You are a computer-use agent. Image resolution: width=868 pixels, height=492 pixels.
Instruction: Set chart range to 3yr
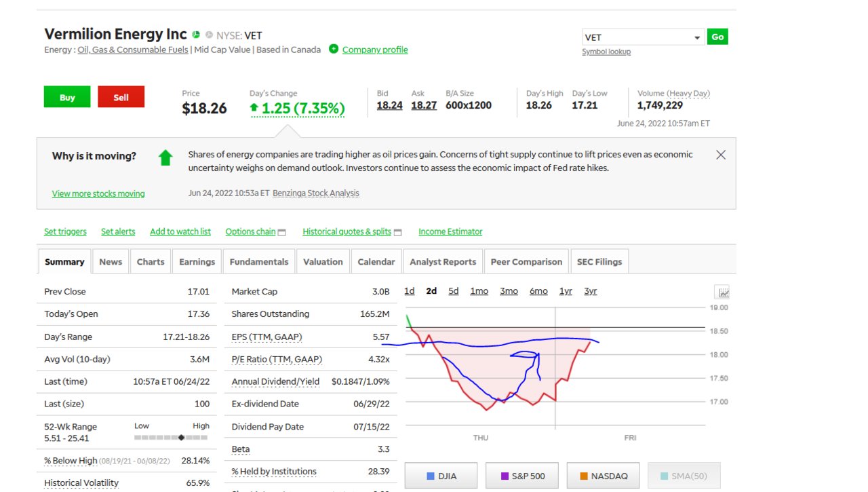(x=591, y=290)
